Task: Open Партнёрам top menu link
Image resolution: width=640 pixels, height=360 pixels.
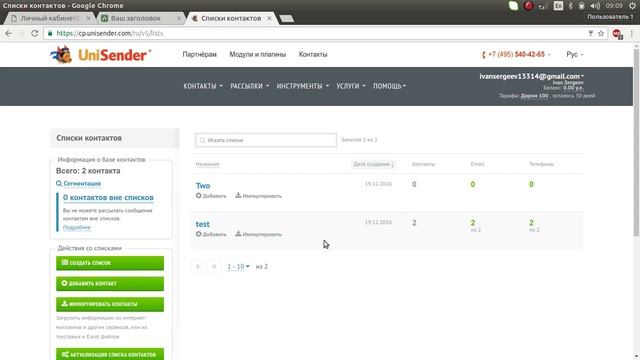Action: point(200,54)
